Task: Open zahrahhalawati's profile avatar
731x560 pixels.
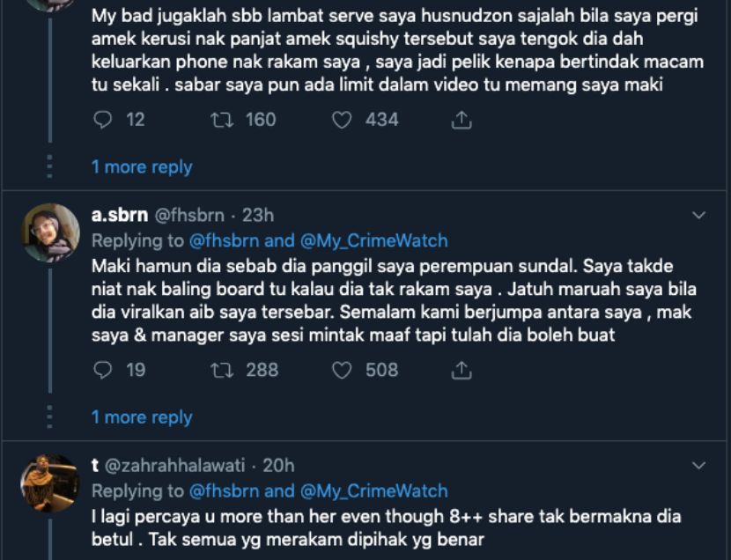Action: coord(50,483)
